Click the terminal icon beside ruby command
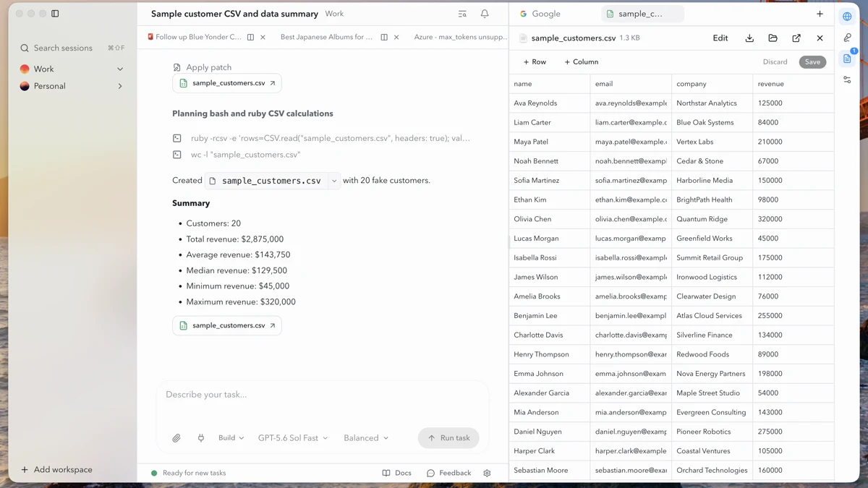The image size is (868, 488). pyautogui.click(x=177, y=138)
